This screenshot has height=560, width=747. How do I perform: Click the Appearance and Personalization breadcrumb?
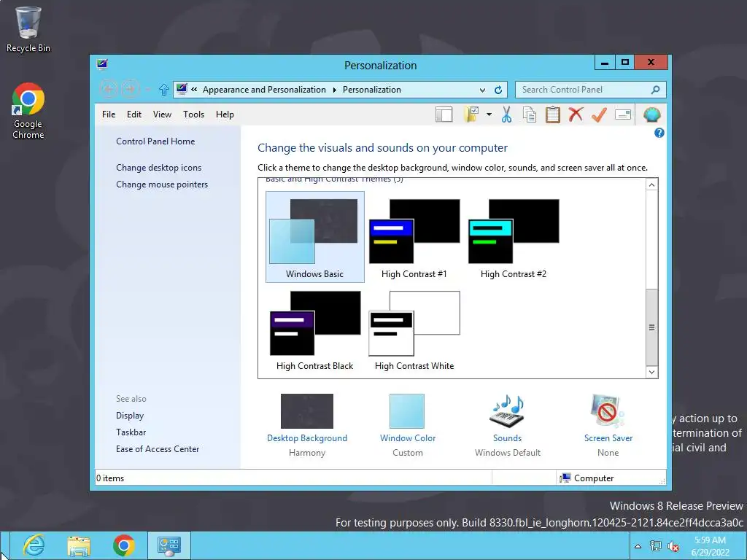[x=264, y=90]
